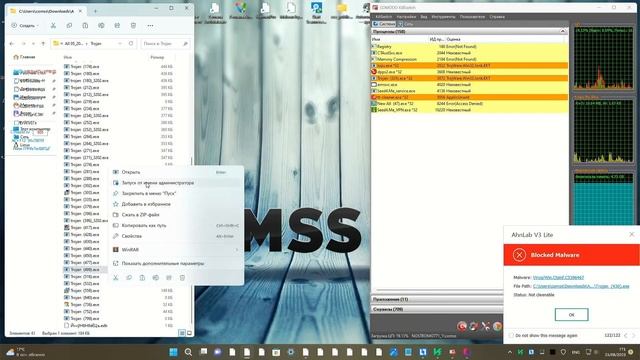This screenshot has width=640, height=360.
Task: Close the AhnLab V3 Lite notification
Action: pyautogui.click(x=631, y=234)
